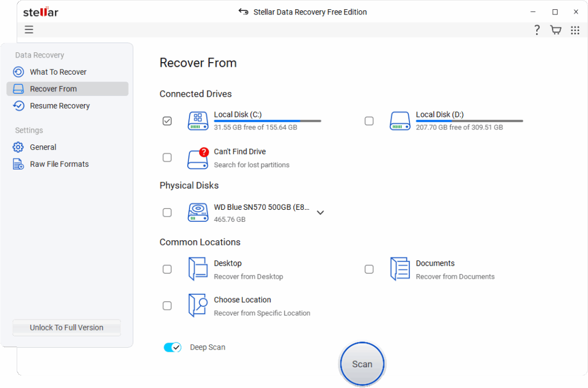Click '207.70 GB free of 309.51 GB' text
This screenshot has height=388, width=588.
(459, 127)
